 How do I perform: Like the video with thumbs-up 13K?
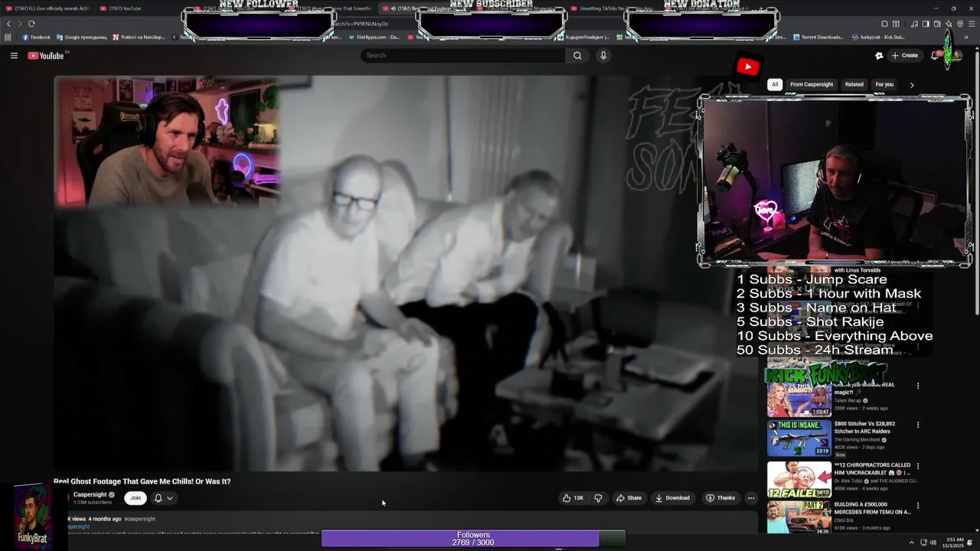[573, 498]
